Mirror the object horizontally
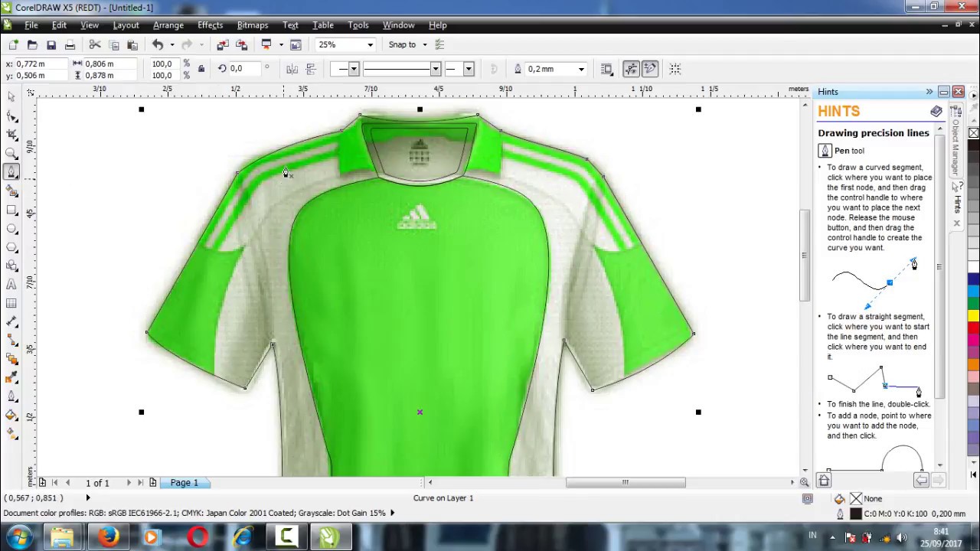The height and width of the screenshot is (551, 980). coord(292,69)
